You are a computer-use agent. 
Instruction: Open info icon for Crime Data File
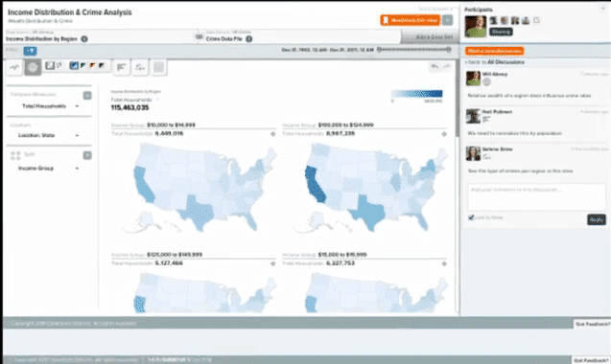pyautogui.click(x=249, y=39)
